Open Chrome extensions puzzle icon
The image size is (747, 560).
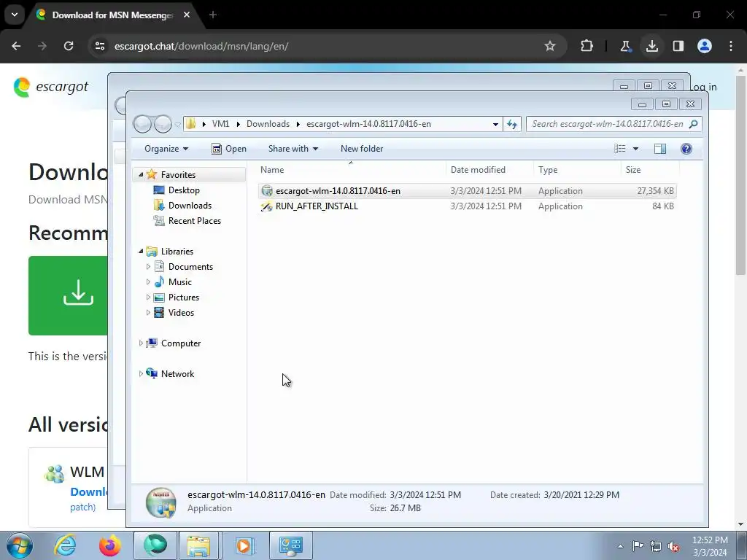pos(587,46)
